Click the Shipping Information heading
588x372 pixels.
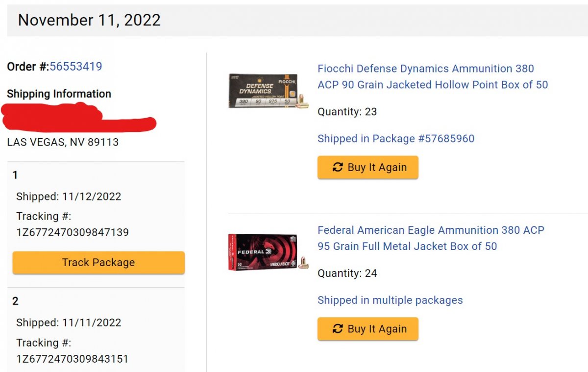point(59,94)
